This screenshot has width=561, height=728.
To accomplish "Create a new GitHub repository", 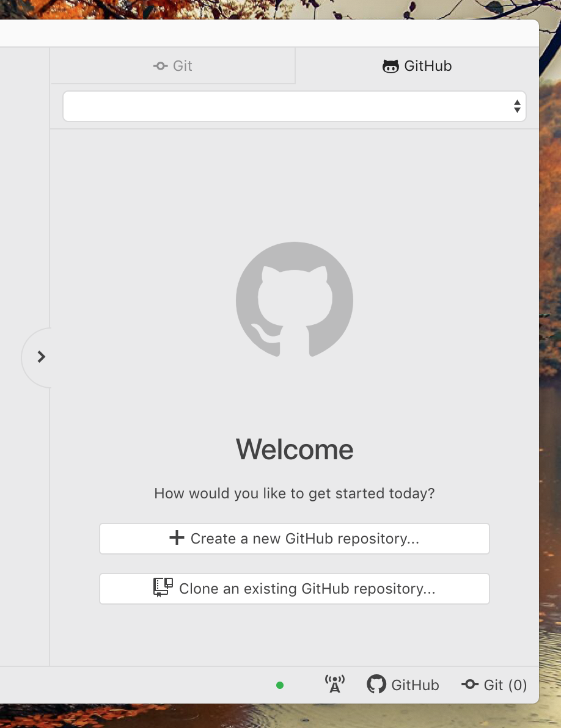I will 295,539.
